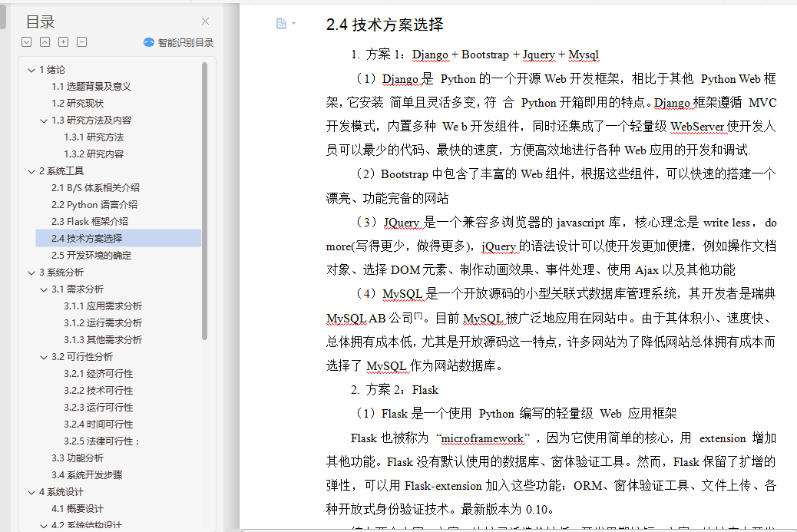Click the plus icon to add heading level
Screen dimensions: 797x532
pos(64,42)
